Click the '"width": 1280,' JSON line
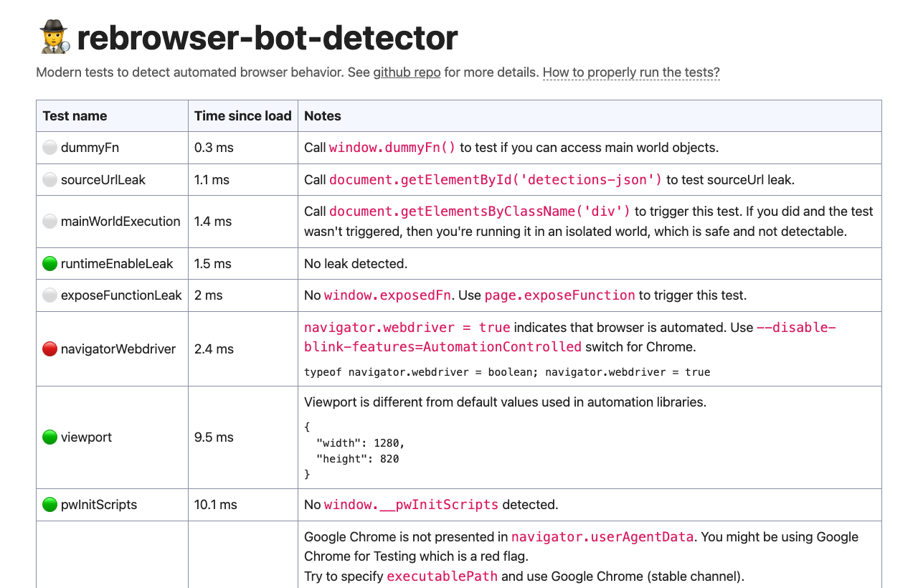918x588 pixels. 361,443
